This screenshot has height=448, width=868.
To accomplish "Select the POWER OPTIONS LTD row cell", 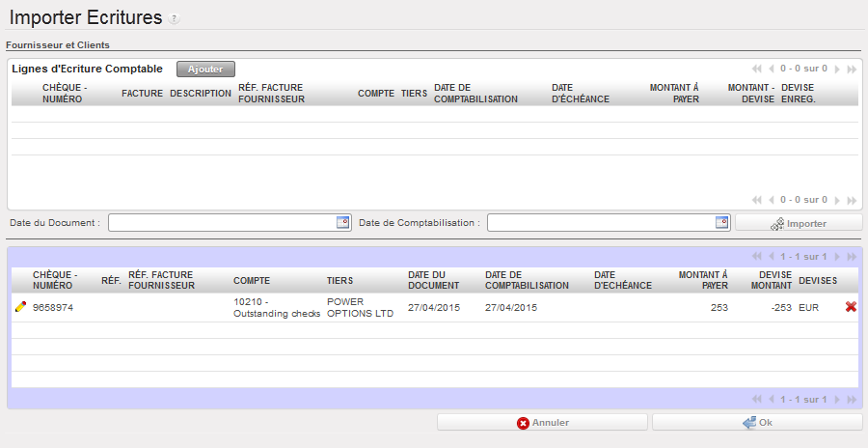I will [x=360, y=307].
